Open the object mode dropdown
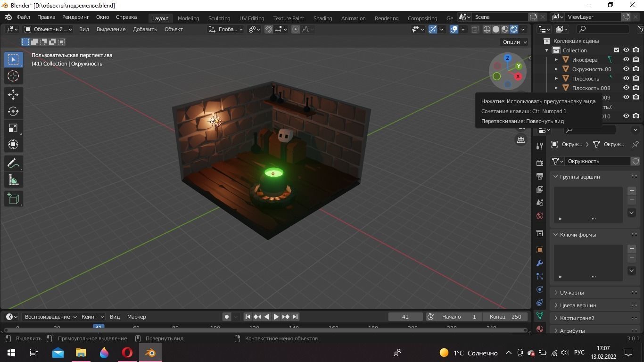Image resolution: width=644 pixels, height=362 pixels. coord(48,29)
